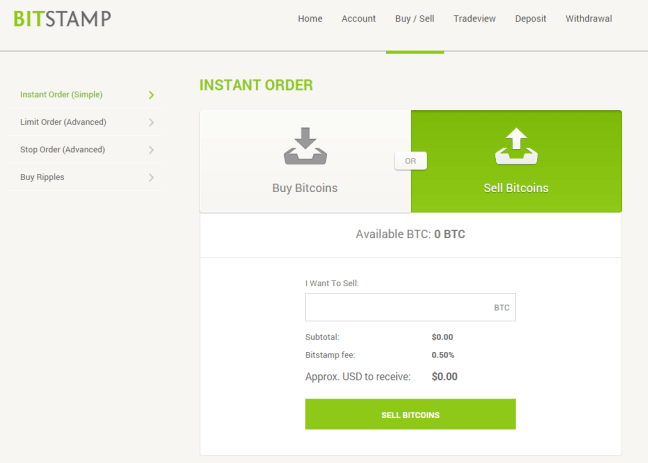
Task: Click the Available BTC: 0 BTC text
Action: [x=410, y=234]
